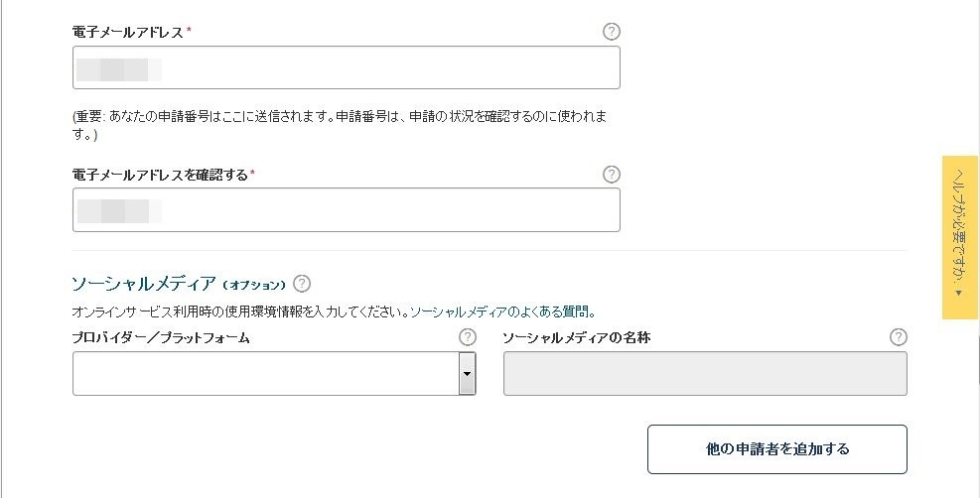
Task: Focus the 電子メールアドレスを確認する input box
Action: tap(347, 209)
